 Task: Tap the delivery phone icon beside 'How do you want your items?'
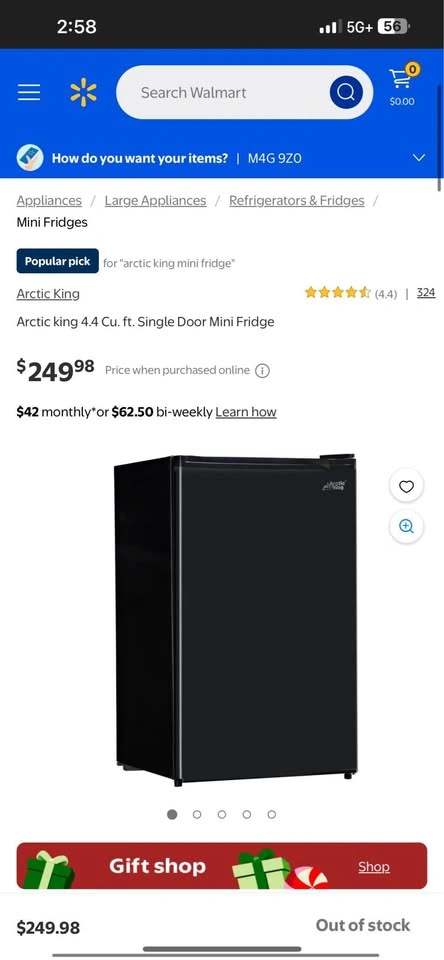pos(30,158)
